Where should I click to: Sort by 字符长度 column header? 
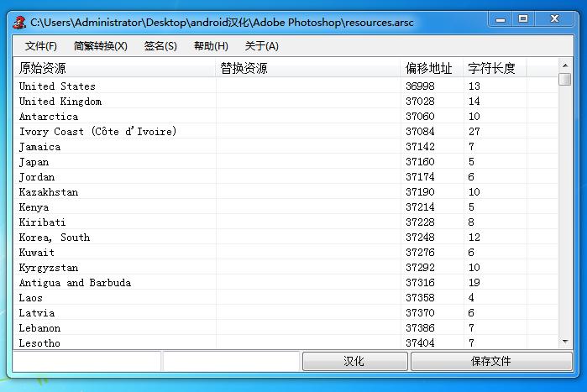pos(495,68)
